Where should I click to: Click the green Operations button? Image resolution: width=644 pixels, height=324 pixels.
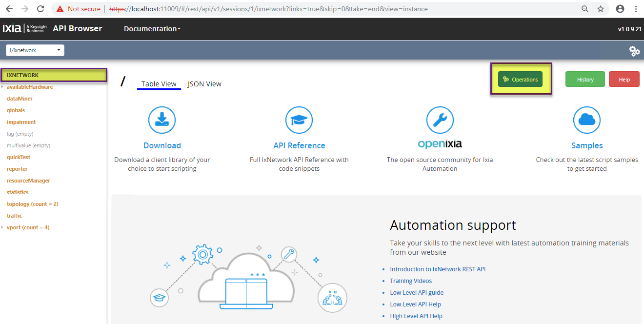click(x=520, y=80)
